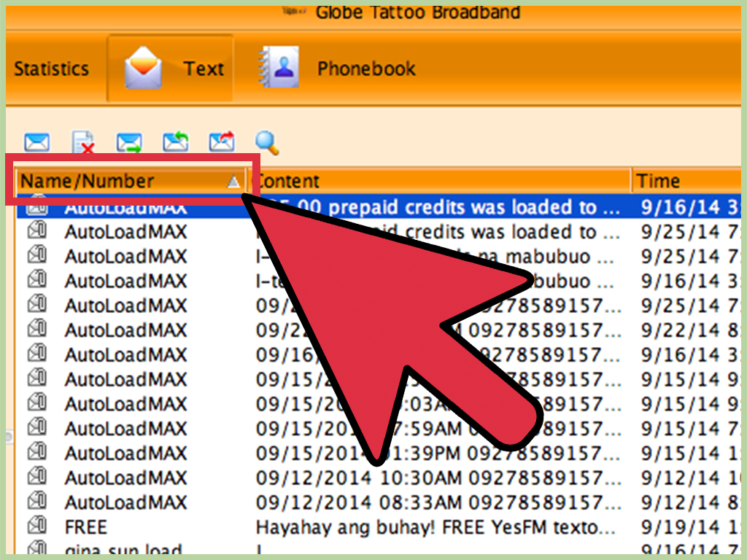Viewport: 747px width, 560px height.
Task: Reply using envelope with green curved arrow
Action: (175, 141)
